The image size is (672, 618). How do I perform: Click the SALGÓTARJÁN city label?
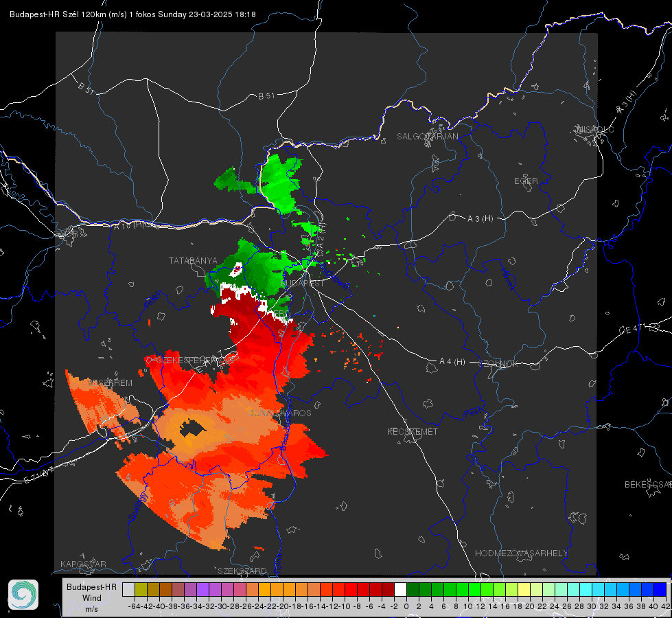click(427, 137)
